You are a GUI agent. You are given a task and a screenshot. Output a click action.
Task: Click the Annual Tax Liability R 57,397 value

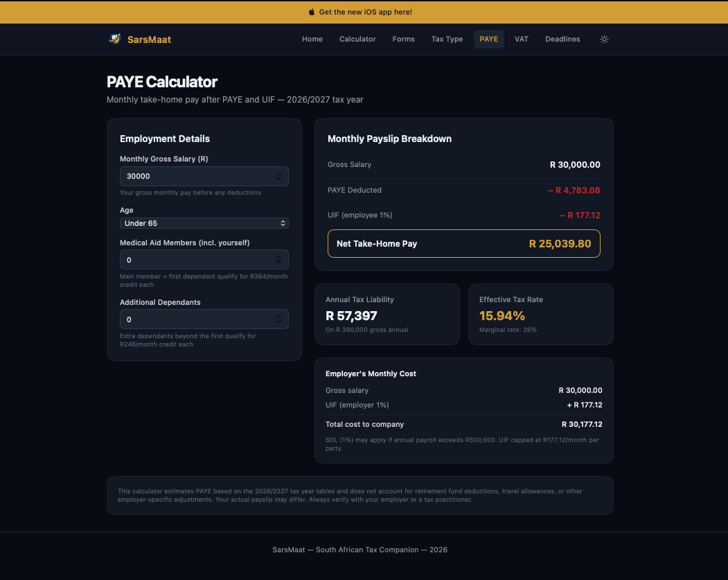coord(351,316)
